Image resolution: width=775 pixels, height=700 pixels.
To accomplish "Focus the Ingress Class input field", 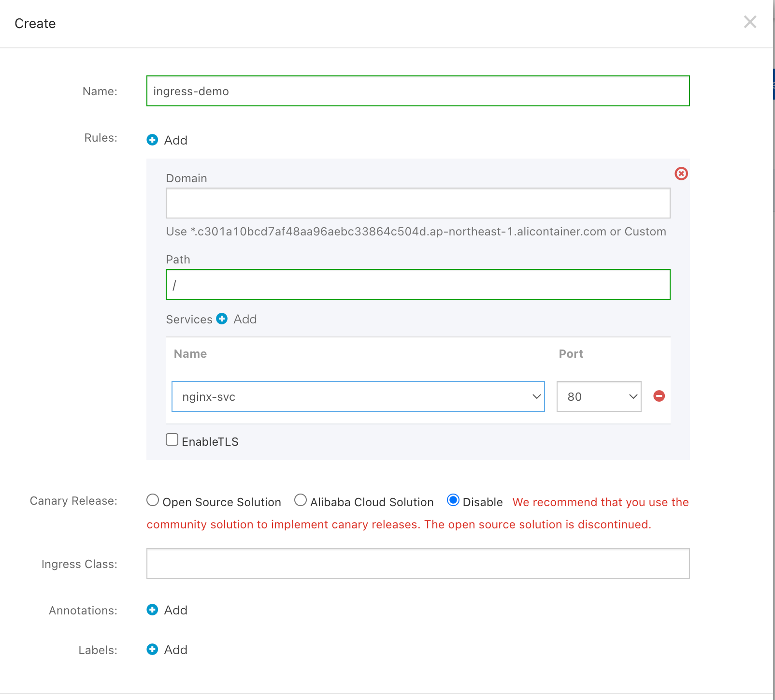I will point(418,564).
